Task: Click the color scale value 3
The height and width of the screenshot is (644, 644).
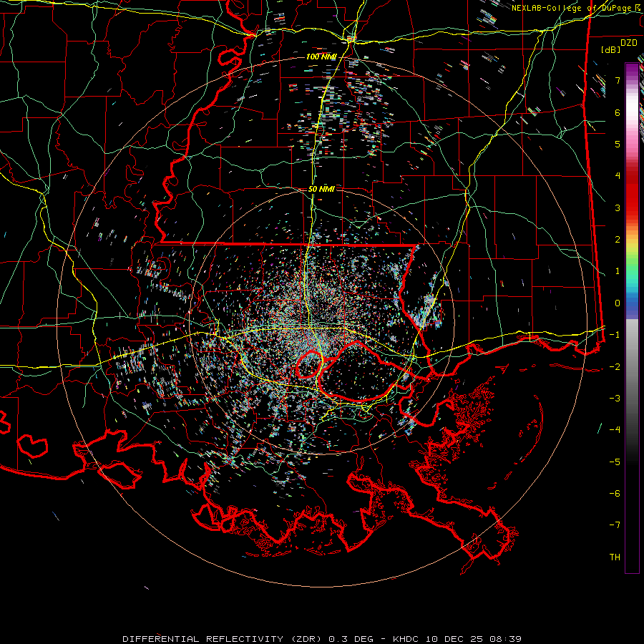Action: click(x=618, y=208)
